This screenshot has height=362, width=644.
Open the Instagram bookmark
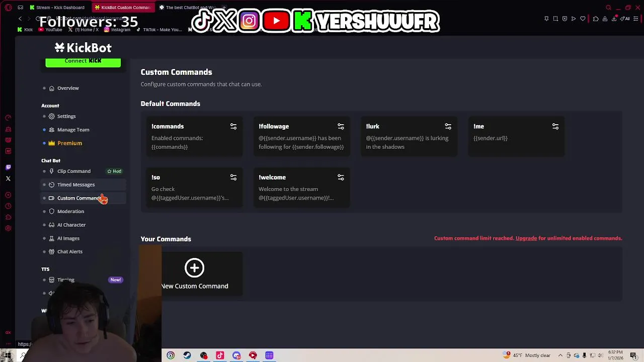(117, 30)
